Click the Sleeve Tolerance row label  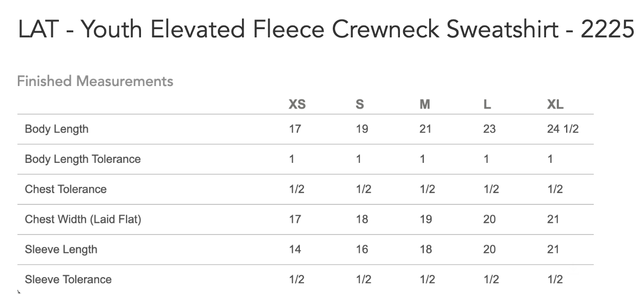[x=68, y=280]
